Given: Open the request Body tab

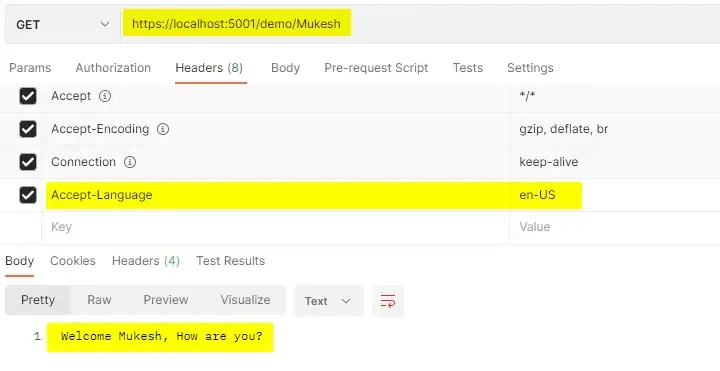Looking at the screenshot, I should click(x=285, y=68).
